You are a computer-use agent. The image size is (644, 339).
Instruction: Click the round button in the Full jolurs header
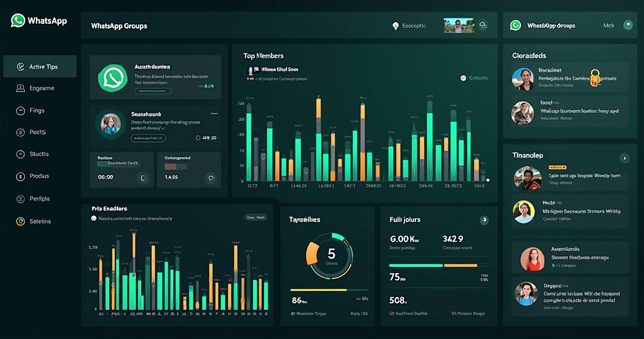(x=484, y=220)
